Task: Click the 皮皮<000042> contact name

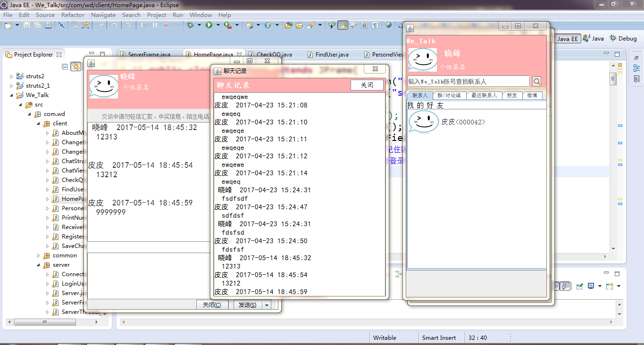Action: click(x=463, y=122)
